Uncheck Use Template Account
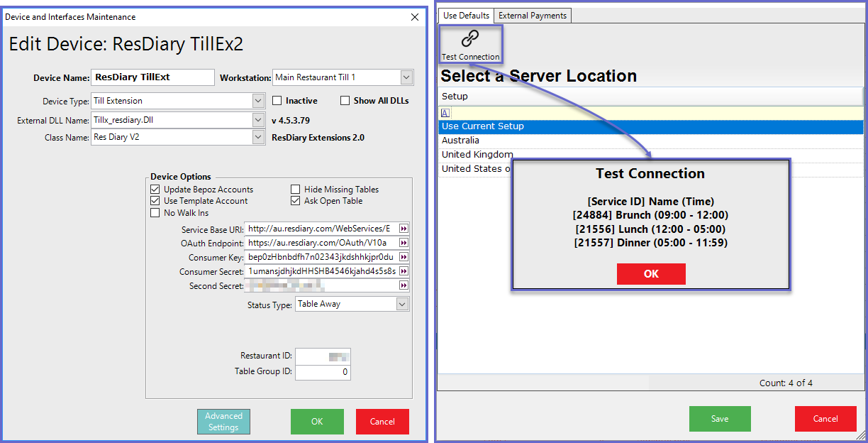The width and height of the screenshot is (868, 443). click(155, 201)
